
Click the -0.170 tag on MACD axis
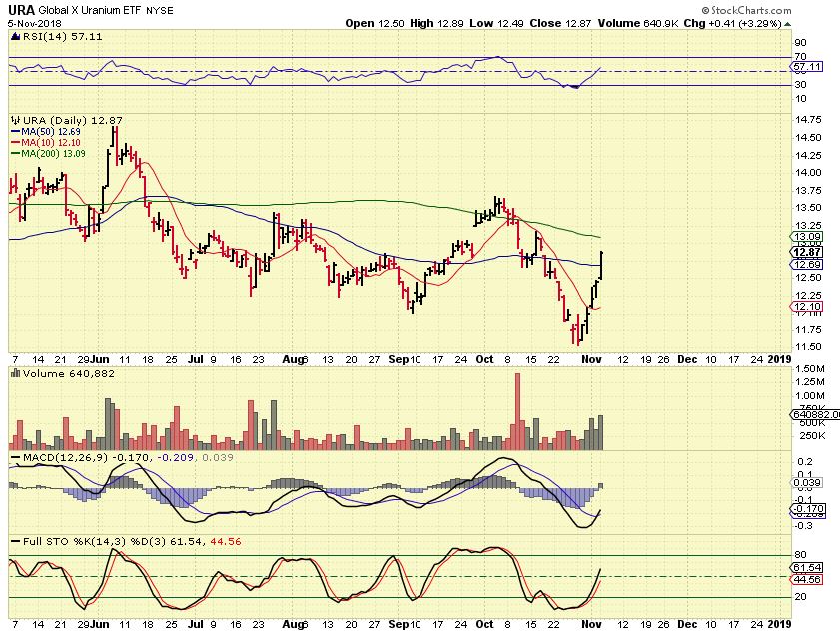click(x=808, y=509)
